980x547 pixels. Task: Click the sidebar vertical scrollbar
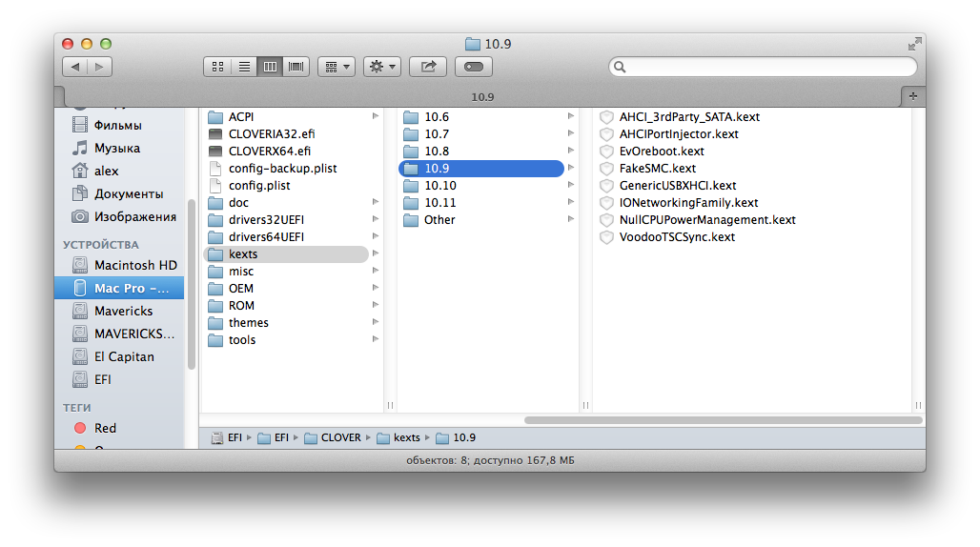click(192, 284)
